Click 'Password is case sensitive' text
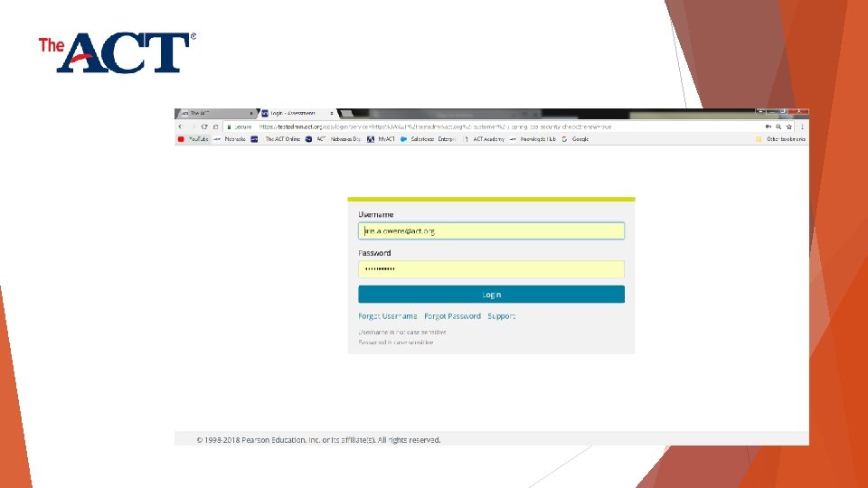868x488 pixels. 396,343
